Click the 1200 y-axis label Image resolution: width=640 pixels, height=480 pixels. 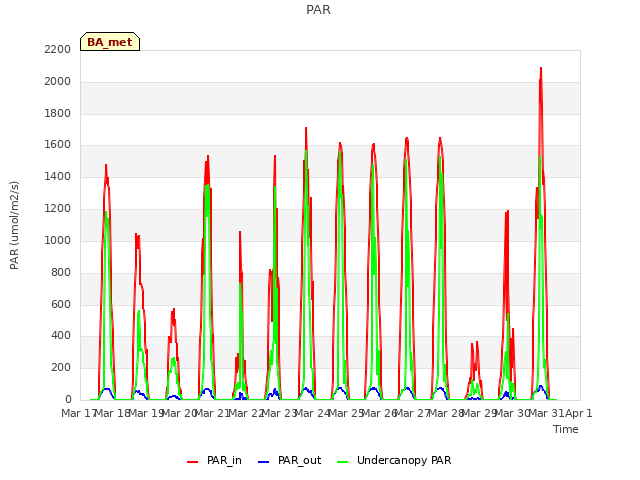pos(58,208)
